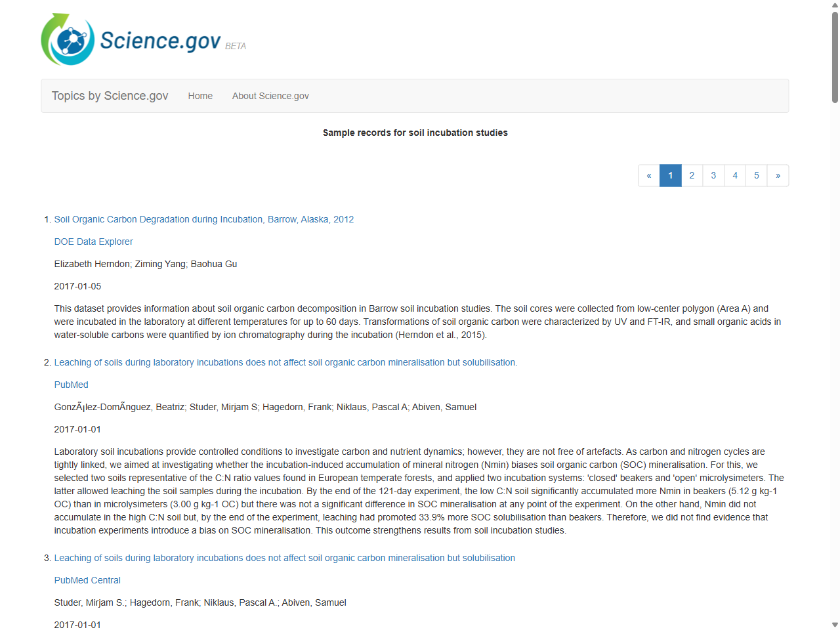Click scrollbar down arrow
The image size is (840, 630).
(x=835, y=625)
